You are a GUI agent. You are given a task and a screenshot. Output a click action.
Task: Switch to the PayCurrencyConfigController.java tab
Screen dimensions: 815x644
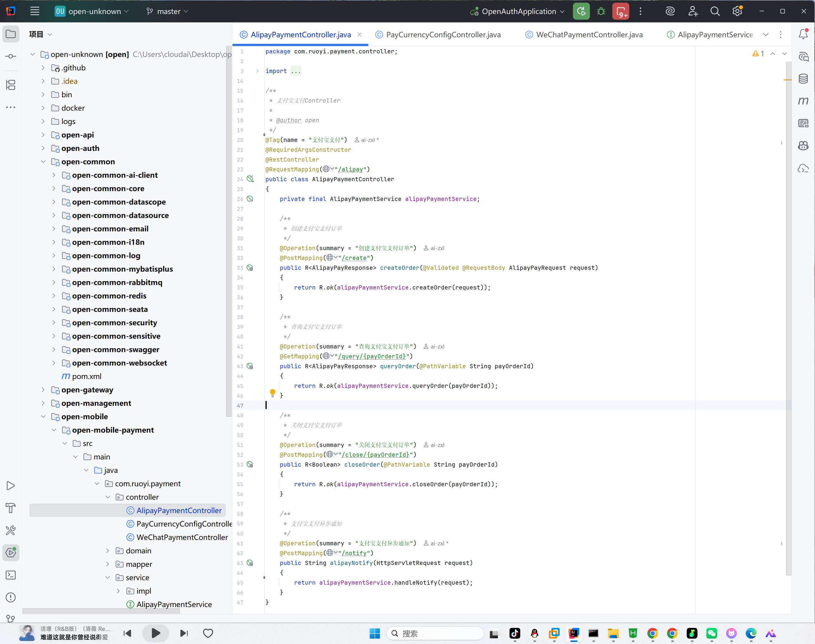pos(439,35)
